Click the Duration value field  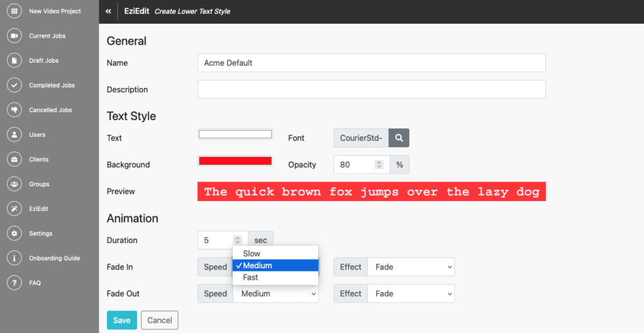click(223, 240)
